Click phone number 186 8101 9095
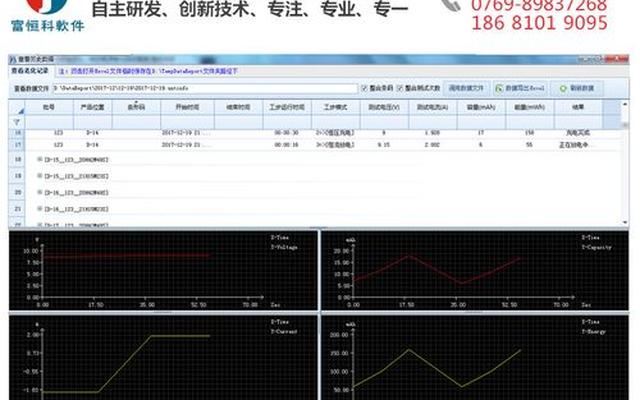The width and height of the screenshot is (640, 400). (x=539, y=23)
